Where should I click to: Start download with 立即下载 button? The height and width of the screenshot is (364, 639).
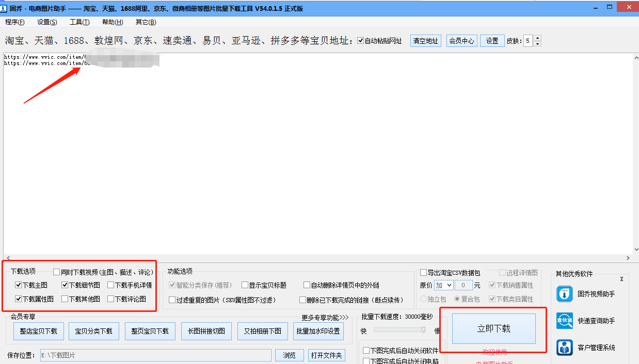[494, 328]
